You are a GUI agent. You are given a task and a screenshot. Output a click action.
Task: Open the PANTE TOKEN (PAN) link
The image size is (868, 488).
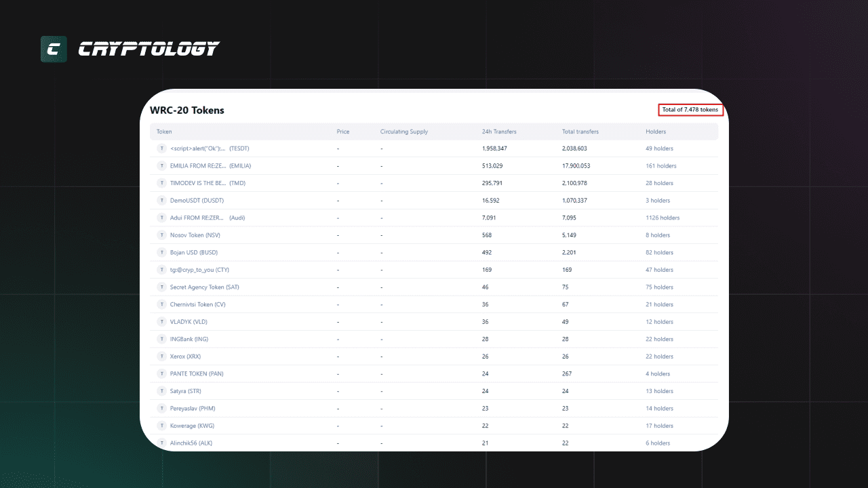(197, 373)
